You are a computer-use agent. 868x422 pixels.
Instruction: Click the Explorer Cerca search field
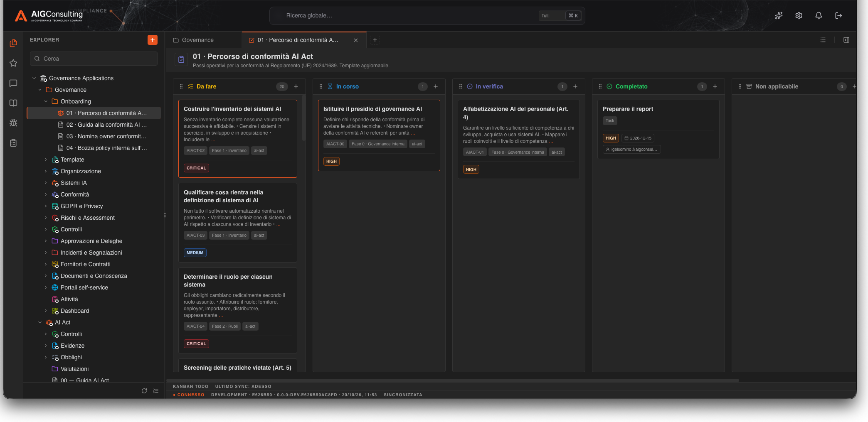[x=94, y=59]
